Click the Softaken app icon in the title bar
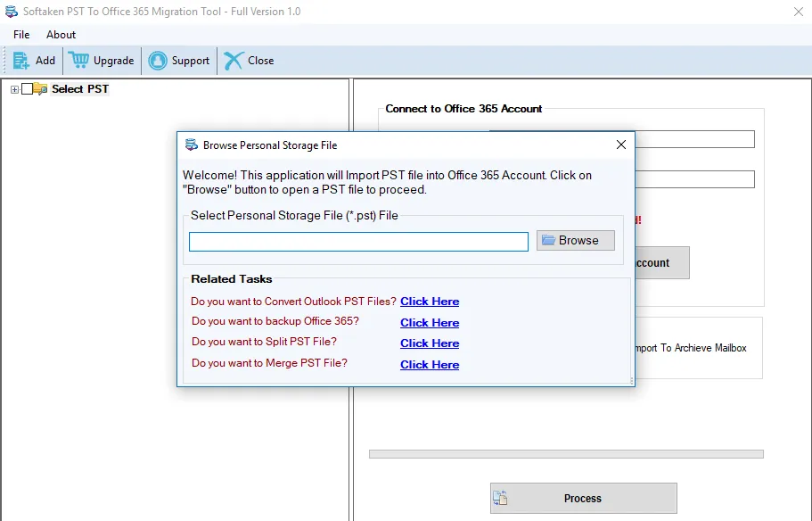The width and height of the screenshot is (812, 521). (12, 12)
